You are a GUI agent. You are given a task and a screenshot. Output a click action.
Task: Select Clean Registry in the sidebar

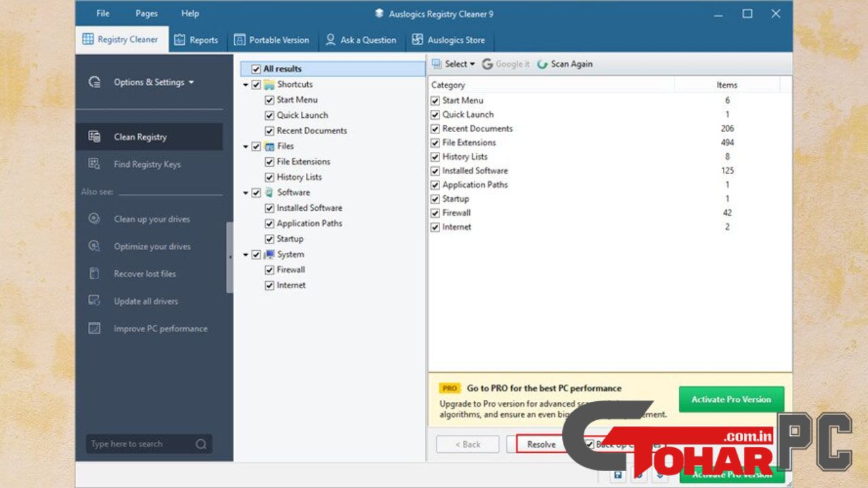coord(149,136)
